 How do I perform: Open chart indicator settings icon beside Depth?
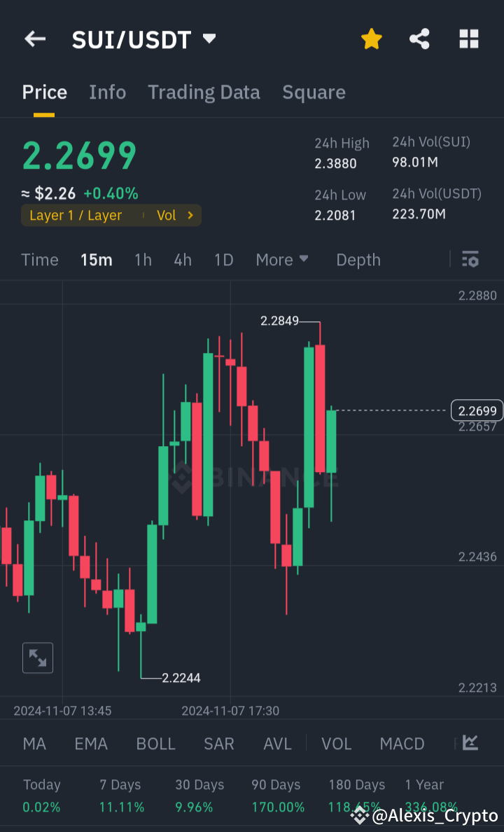pos(470,259)
